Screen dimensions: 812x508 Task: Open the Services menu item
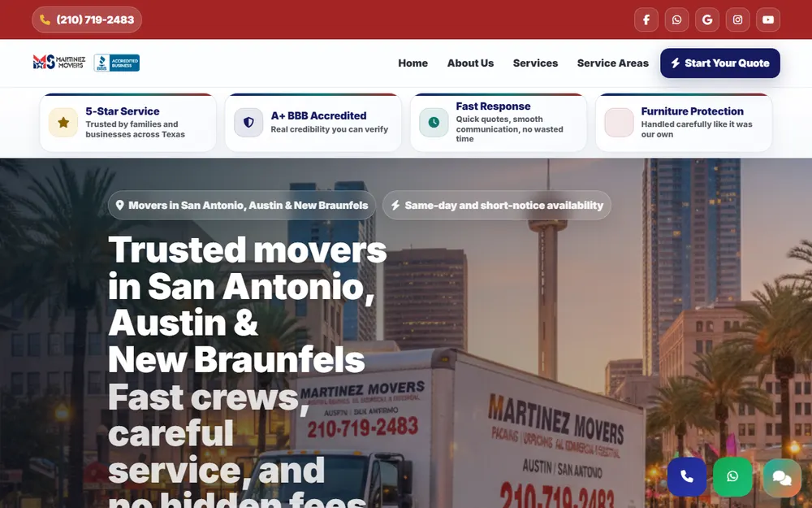click(x=535, y=63)
